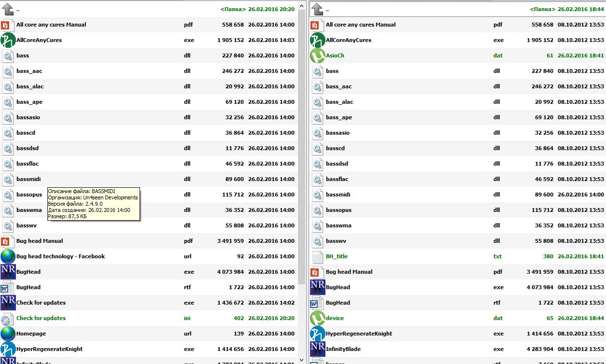Viewport: 606px width, 364px height.
Task: Click size 380 of BH_title
Action: point(548,256)
